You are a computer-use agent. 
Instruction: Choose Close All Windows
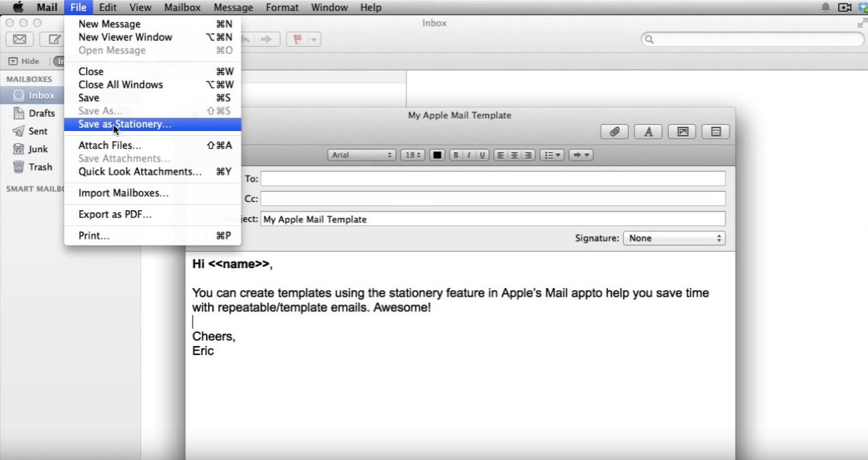(152, 85)
